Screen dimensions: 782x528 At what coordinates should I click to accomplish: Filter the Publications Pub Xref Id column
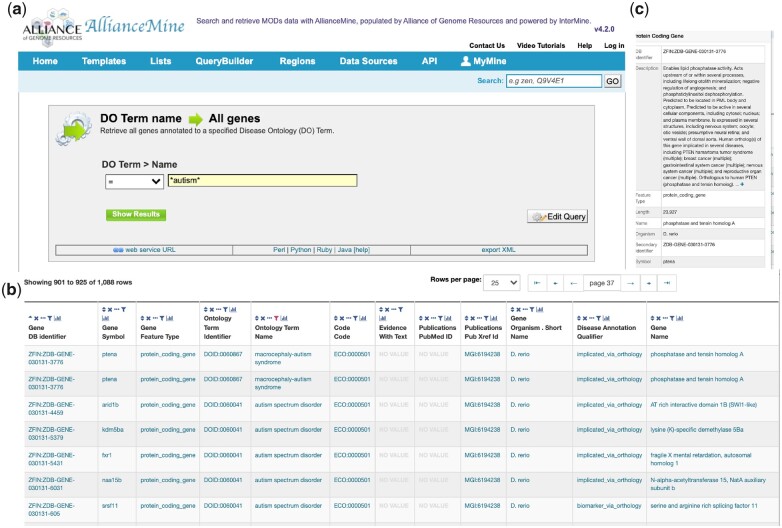486,318
